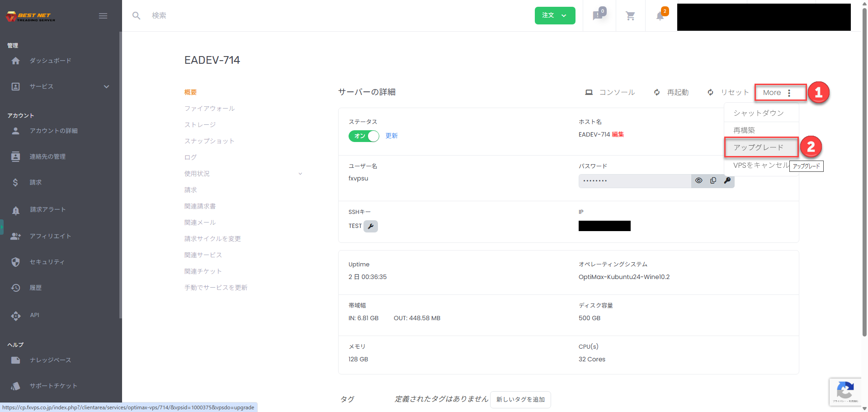Collapse sidebar with the hamburger menu icon
Screen dimensions: 868x412
tap(103, 16)
